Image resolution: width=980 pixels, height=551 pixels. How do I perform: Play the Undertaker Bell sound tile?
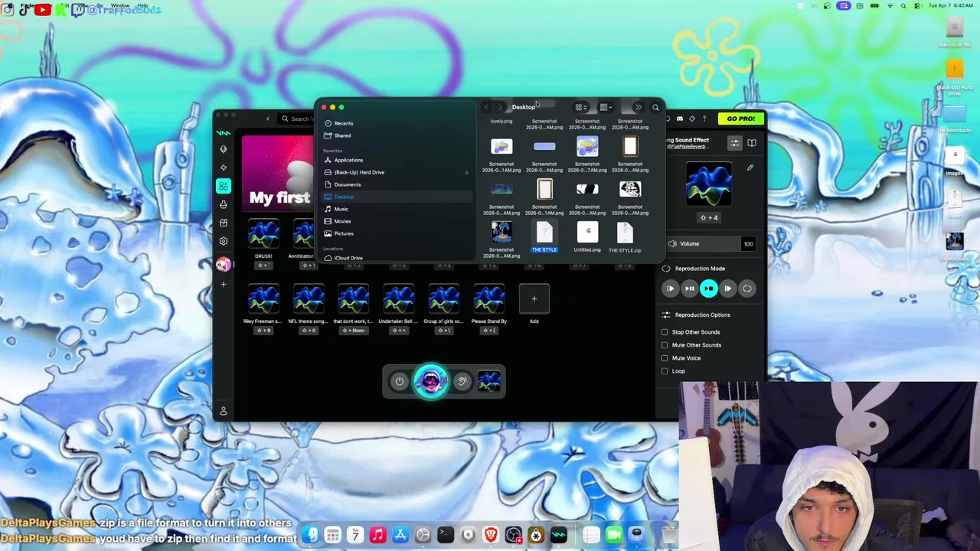coord(399,299)
